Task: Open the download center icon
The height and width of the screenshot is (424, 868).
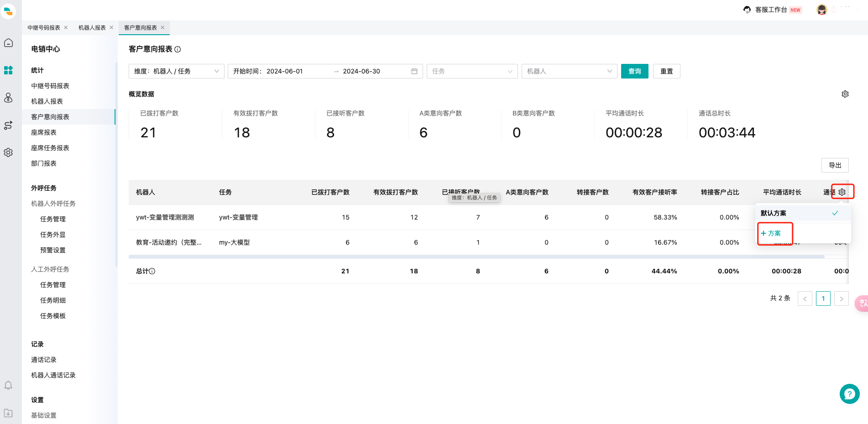Action: click(8, 413)
